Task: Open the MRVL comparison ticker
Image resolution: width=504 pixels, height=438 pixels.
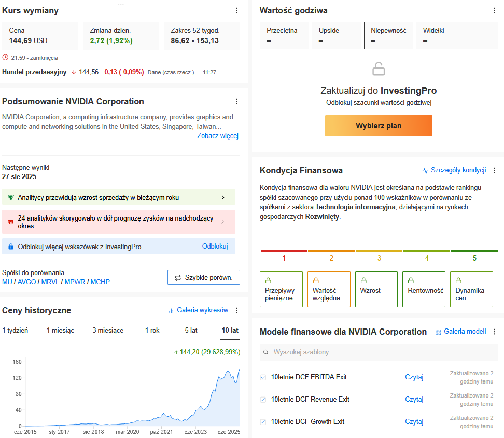Action: point(50,282)
